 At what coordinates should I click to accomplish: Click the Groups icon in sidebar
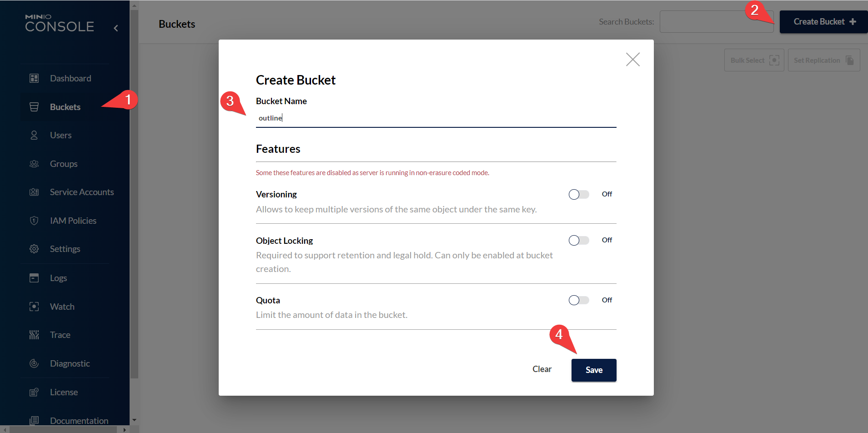point(34,164)
